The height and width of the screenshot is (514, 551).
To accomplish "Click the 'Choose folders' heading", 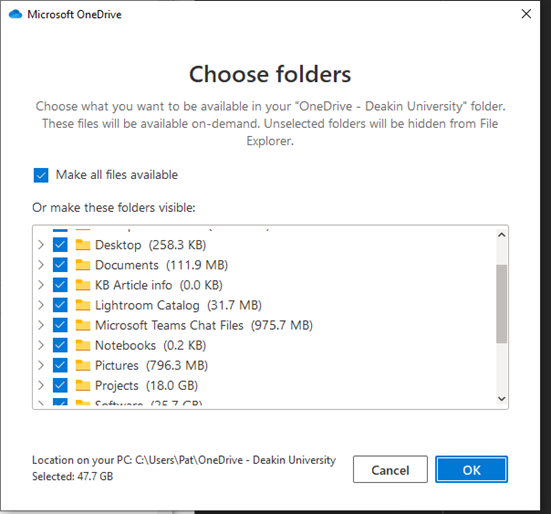I will 270,74.
